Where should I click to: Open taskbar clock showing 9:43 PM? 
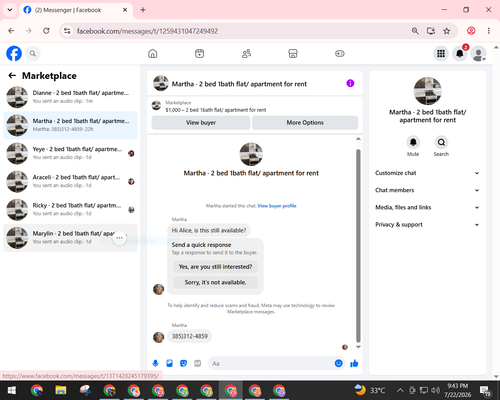457,390
